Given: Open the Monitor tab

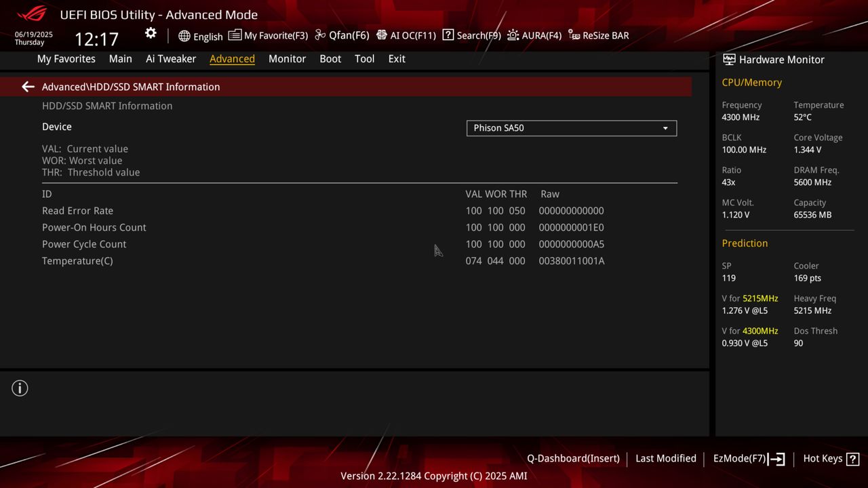Looking at the screenshot, I should click(287, 59).
